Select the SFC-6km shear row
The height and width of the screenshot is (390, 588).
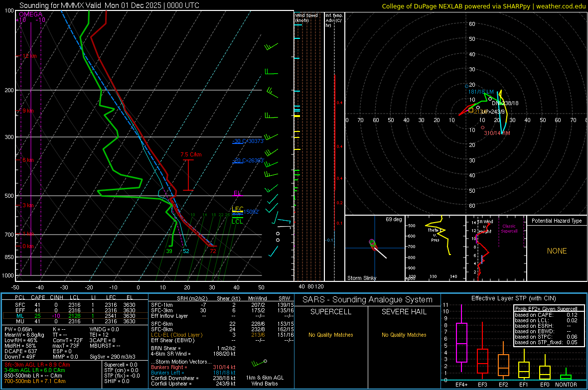click(x=222, y=324)
